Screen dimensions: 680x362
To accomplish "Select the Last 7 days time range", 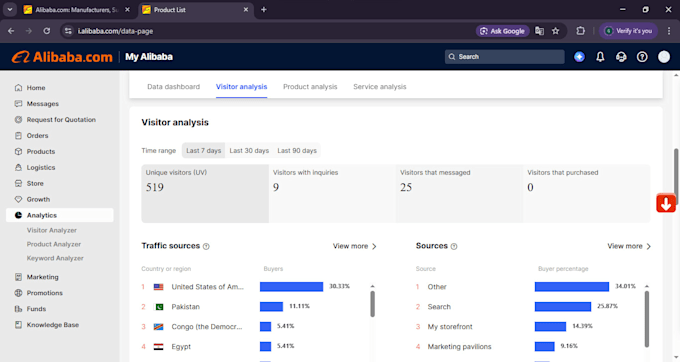I will pyautogui.click(x=203, y=150).
